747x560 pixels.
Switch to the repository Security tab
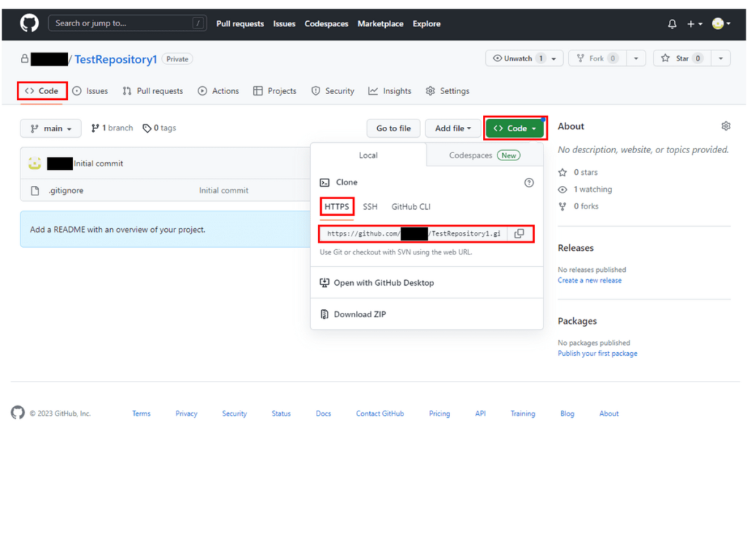click(x=333, y=91)
